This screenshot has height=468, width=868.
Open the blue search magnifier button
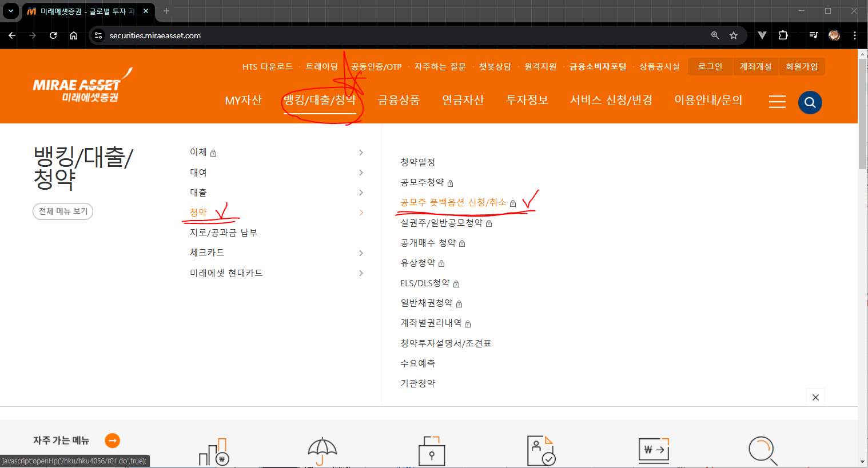[x=810, y=102]
